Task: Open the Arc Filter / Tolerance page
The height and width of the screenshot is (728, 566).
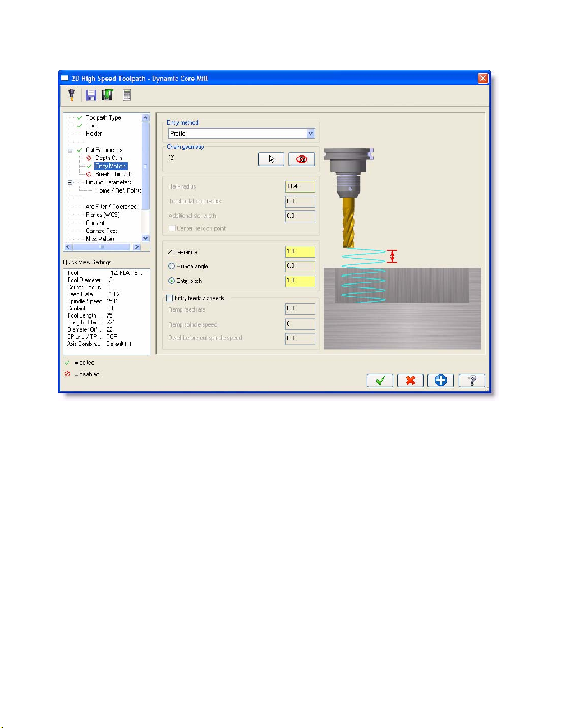Action: pos(111,207)
